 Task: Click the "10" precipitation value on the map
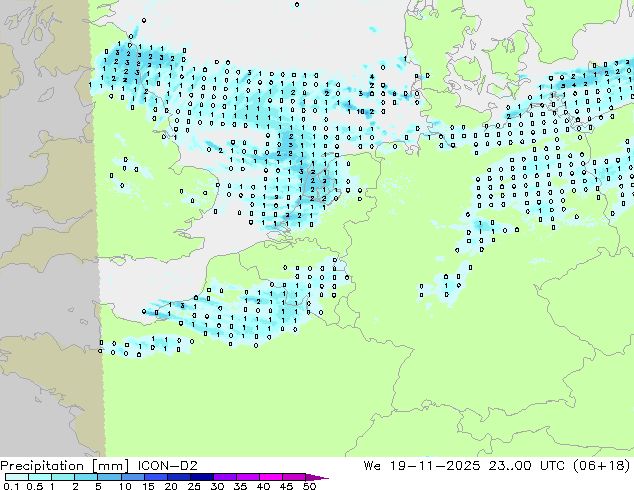coord(361,111)
